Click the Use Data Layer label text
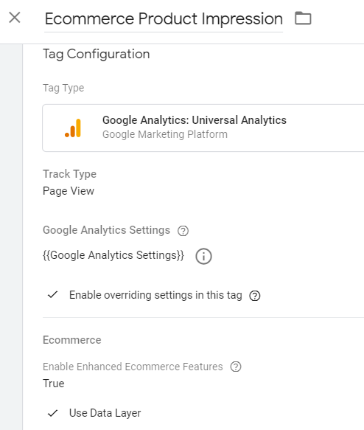The height and width of the screenshot is (430, 364). coord(105,413)
